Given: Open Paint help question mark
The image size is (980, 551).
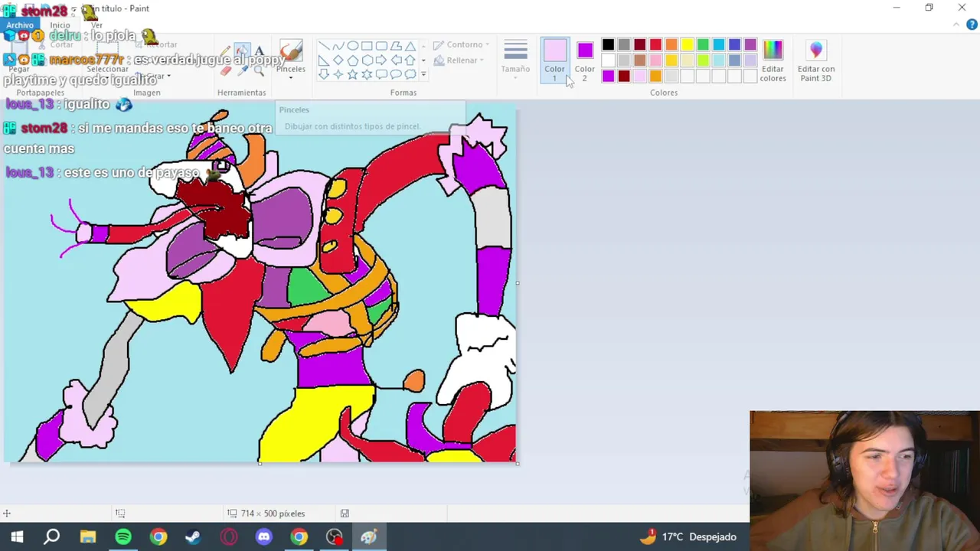Looking at the screenshot, I should pyautogui.click(x=972, y=25).
